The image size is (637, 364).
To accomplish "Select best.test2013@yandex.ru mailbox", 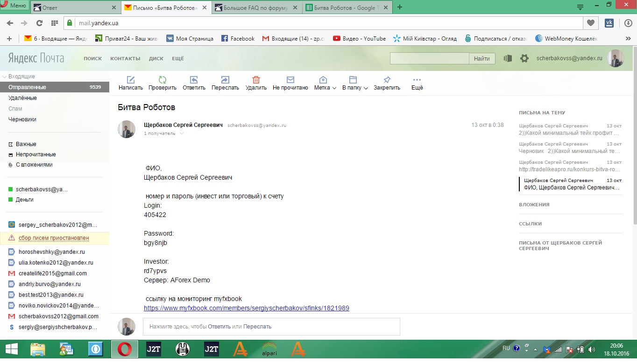I will [51, 295].
